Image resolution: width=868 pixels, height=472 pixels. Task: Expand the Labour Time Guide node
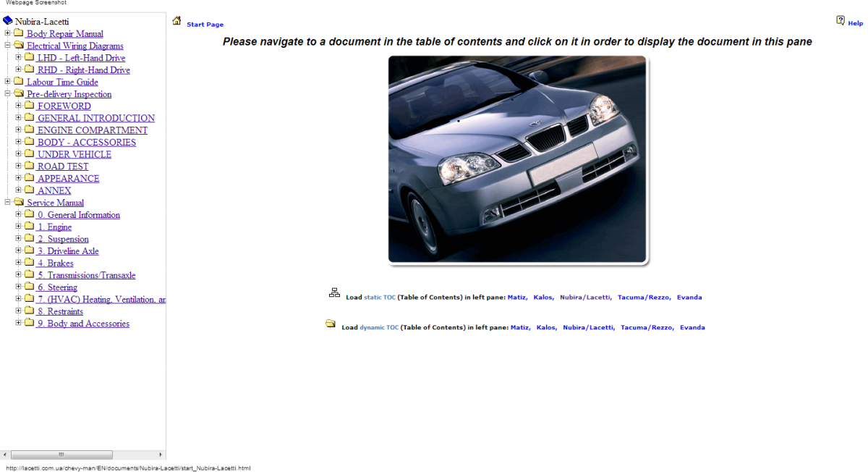coord(7,82)
